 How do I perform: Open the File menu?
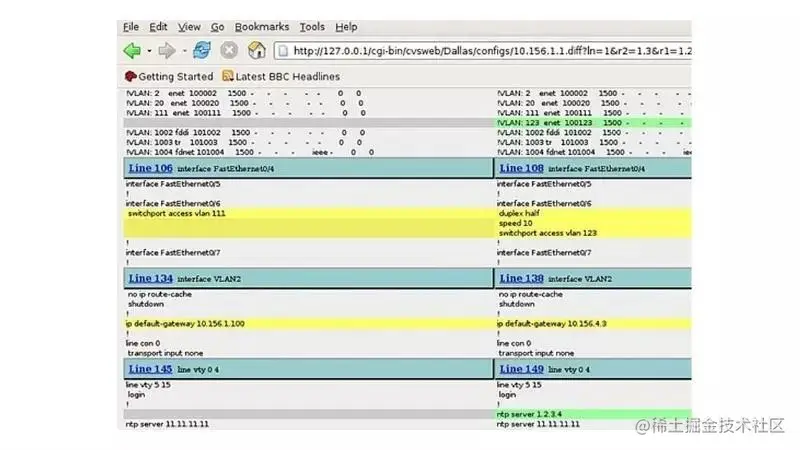point(130,27)
